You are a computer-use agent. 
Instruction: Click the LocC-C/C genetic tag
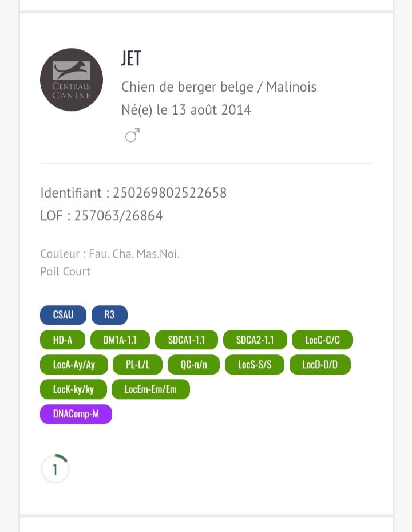pos(322,340)
